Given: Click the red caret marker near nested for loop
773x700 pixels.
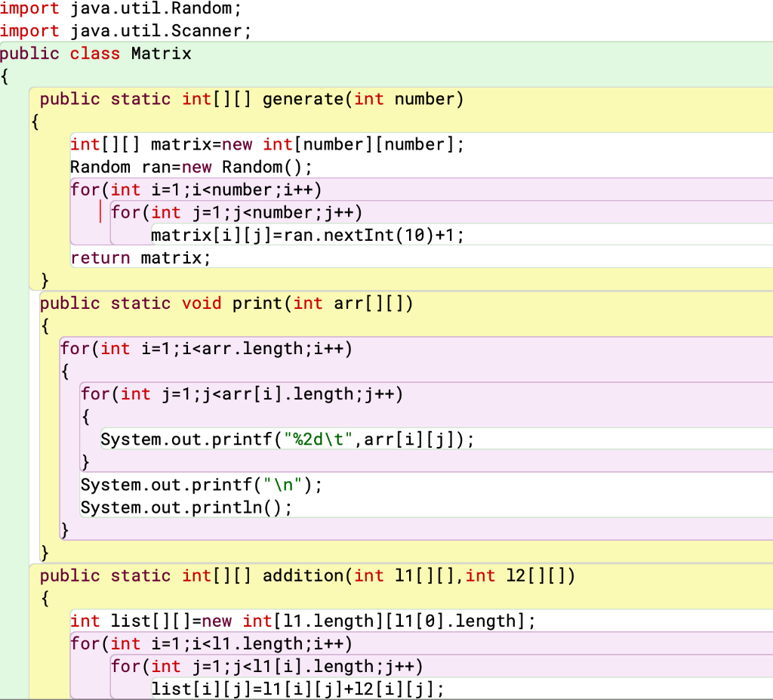Looking at the screenshot, I should (99, 212).
